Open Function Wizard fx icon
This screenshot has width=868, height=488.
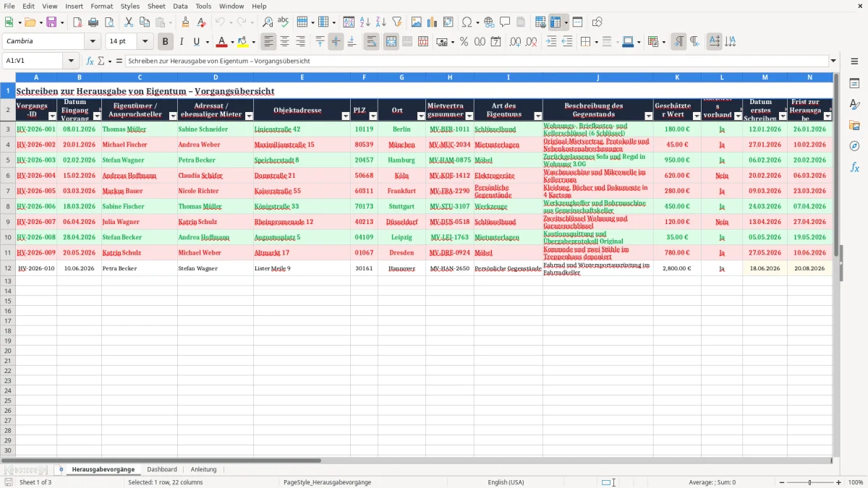coord(90,61)
